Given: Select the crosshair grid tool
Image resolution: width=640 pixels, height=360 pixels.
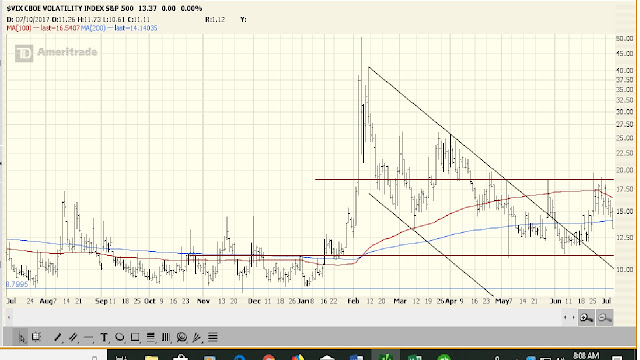Looking at the screenshot, I should (x=36, y=337).
